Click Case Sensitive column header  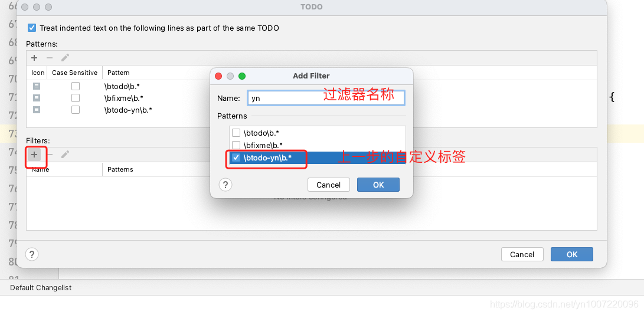coord(75,73)
